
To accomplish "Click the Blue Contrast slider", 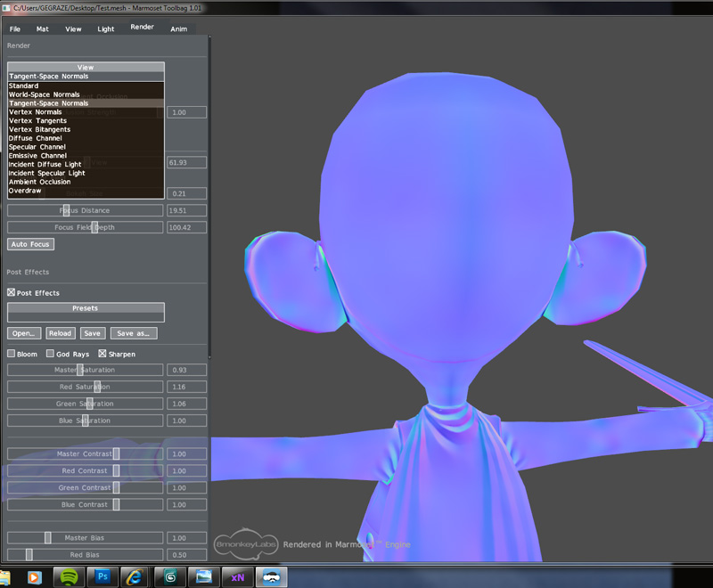I will pos(85,504).
